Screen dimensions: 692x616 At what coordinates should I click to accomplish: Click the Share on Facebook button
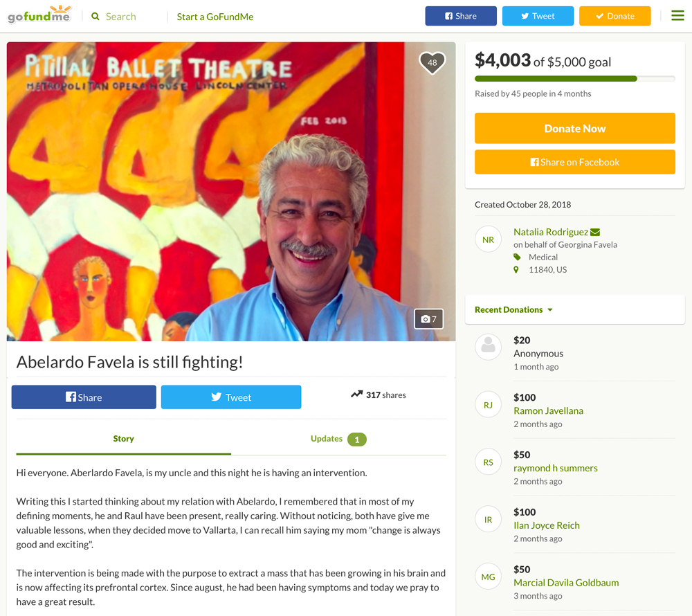click(574, 162)
